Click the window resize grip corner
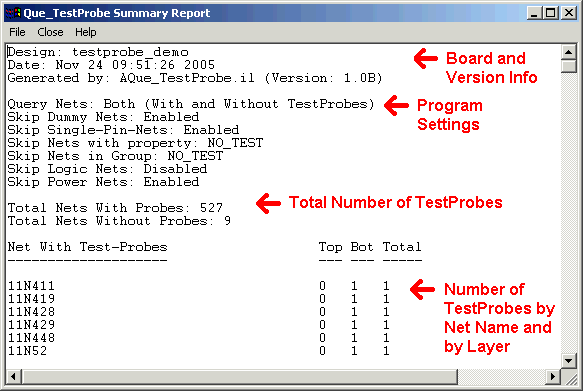This screenshot has height=391, width=583. coord(571,378)
